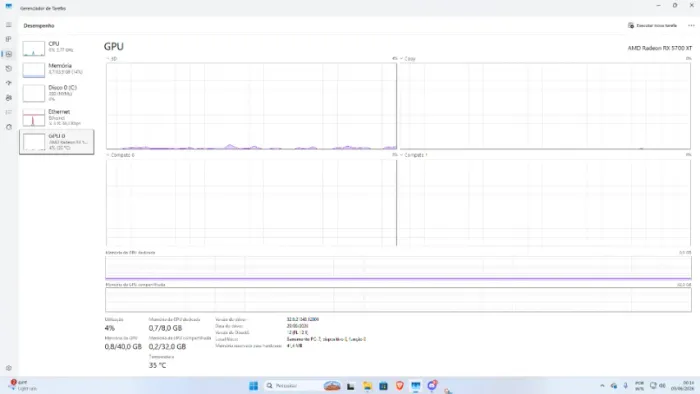Click the 0,2/32,0 GB shared memory value

[x=167, y=346]
